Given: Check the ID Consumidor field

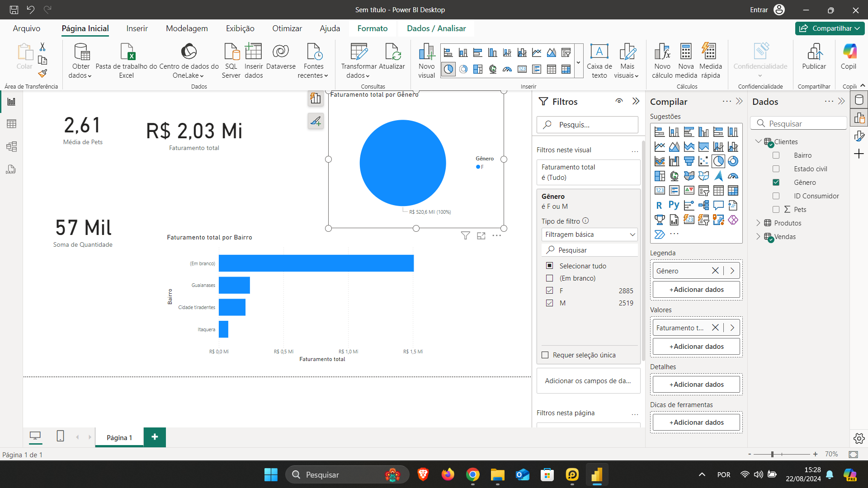Looking at the screenshot, I should 776,196.
